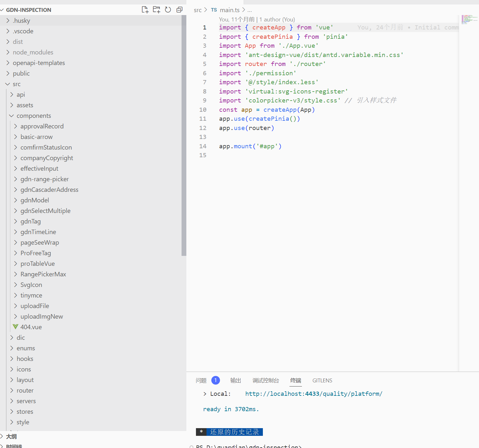Select the comfirmStatusIcon folder row
This screenshot has height=448, width=479.
click(x=91, y=147)
